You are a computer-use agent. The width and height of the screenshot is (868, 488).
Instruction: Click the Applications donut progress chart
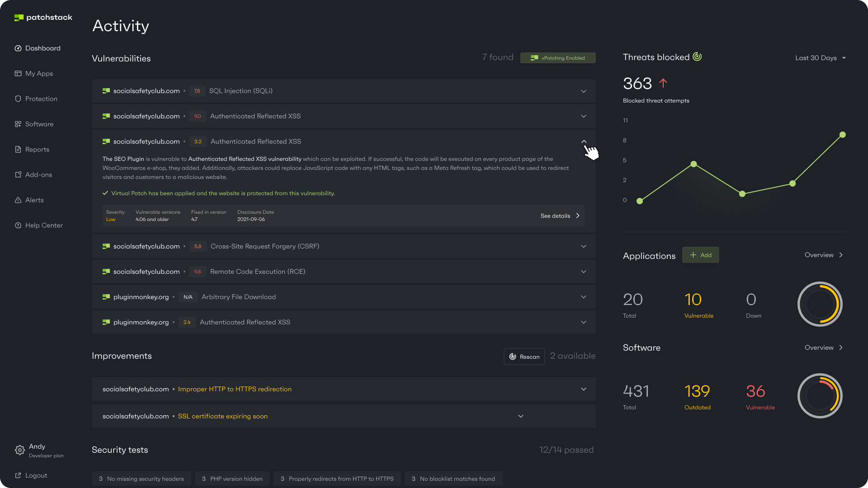point(820,304)
